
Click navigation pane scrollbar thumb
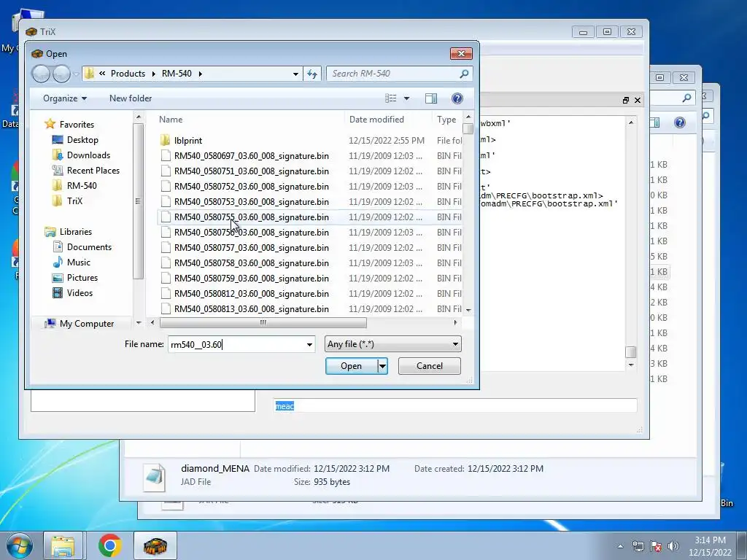point(138,201)
